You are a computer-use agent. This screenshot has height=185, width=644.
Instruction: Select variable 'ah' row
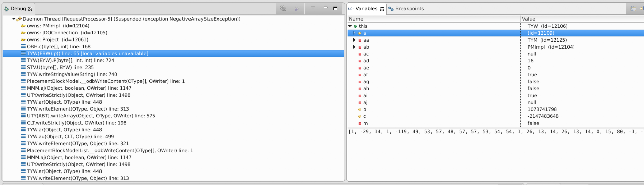click(x=495, y=89)
